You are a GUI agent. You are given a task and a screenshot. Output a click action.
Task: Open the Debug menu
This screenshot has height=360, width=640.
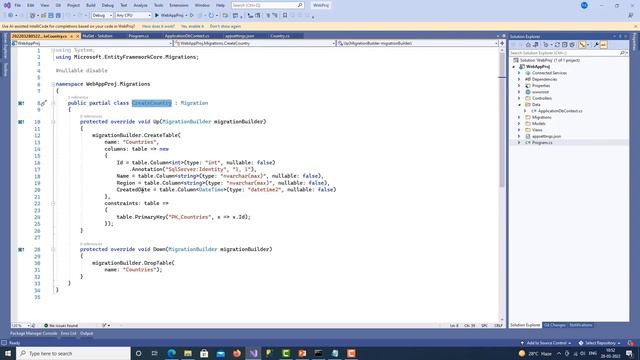point(108,5)
